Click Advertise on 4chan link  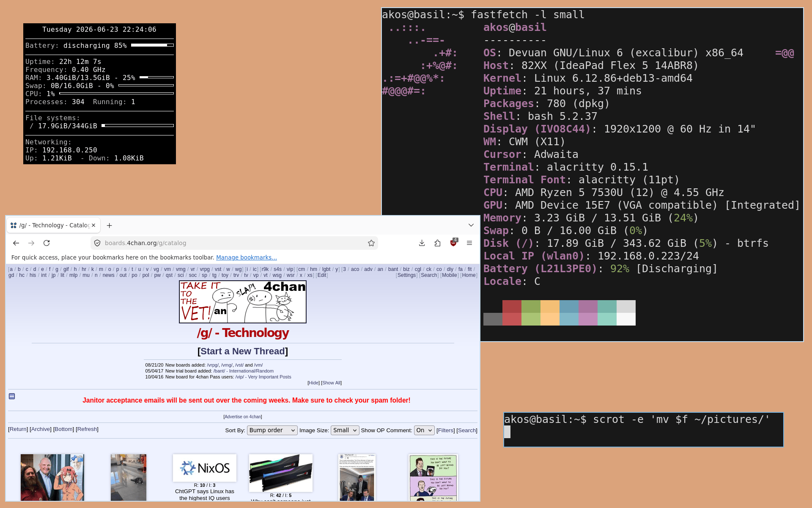click(x=243, y=417)
